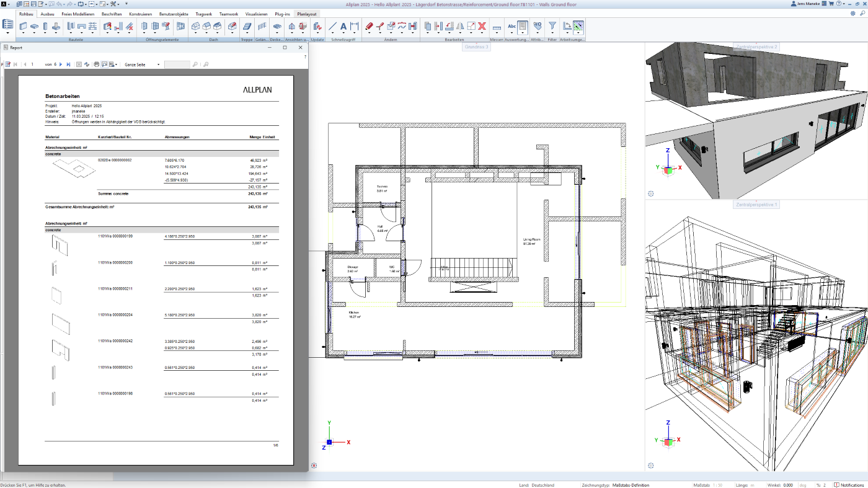Click the Winkel value 0.000 in the status bar
Image resolution: width=868 pixels, height=488 pixels.
(787, 485)
